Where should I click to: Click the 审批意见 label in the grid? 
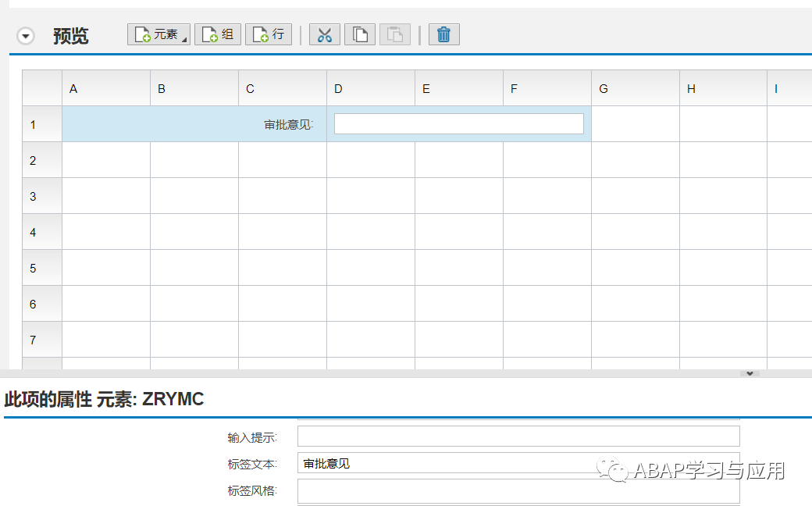(288, 125)
